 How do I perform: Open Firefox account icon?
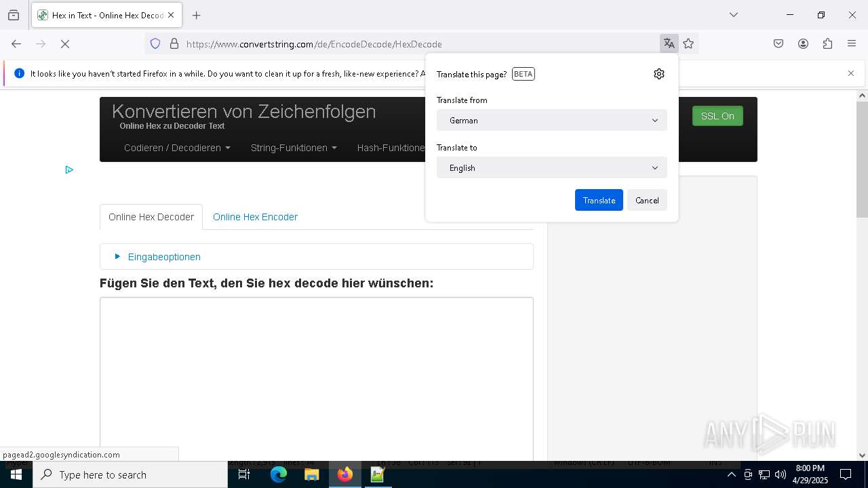(x=803, y=44)
